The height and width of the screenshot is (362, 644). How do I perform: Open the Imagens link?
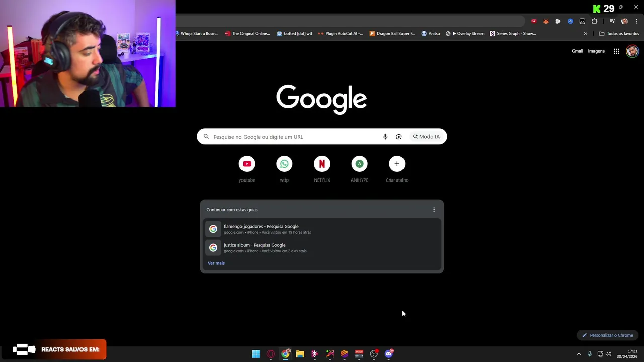[x=596, y=51]
